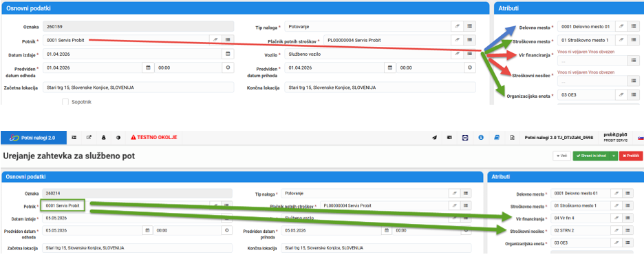Open probit@pb5 user menu
This screenshot has width=644, height=257.
pyautogui.click(x=615, y=137)
